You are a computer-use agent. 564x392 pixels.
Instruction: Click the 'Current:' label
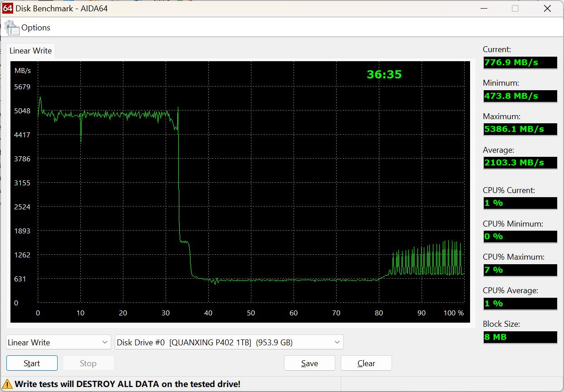tap(497, 49)
